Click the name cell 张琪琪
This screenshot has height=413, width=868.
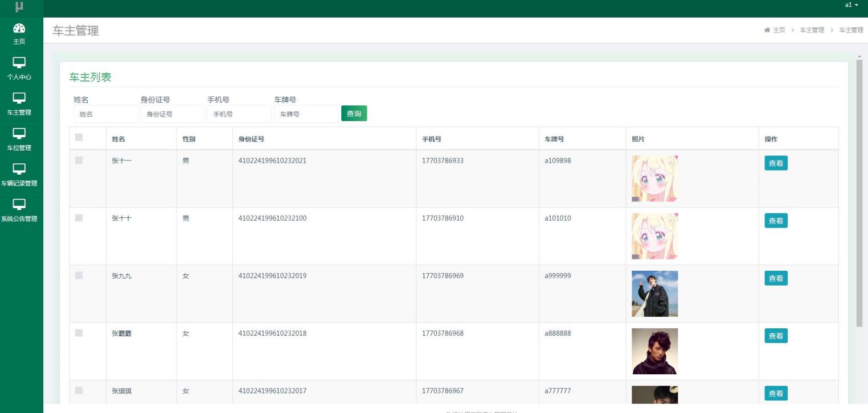point(122,391)
